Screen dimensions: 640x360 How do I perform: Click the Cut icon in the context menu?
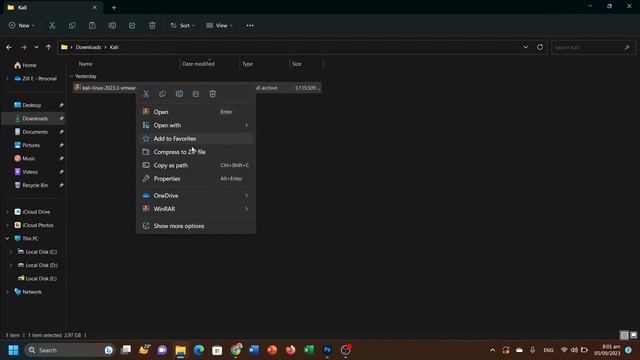point(146,94)
